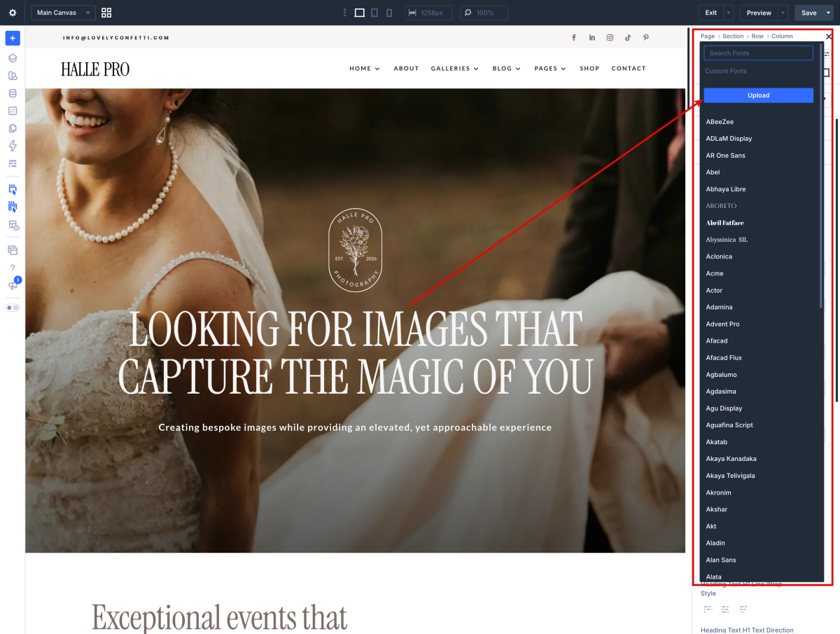This screenshot has height=634, width=840.
Task: Open the help question mark icon
Action: [x=13, y=268]
